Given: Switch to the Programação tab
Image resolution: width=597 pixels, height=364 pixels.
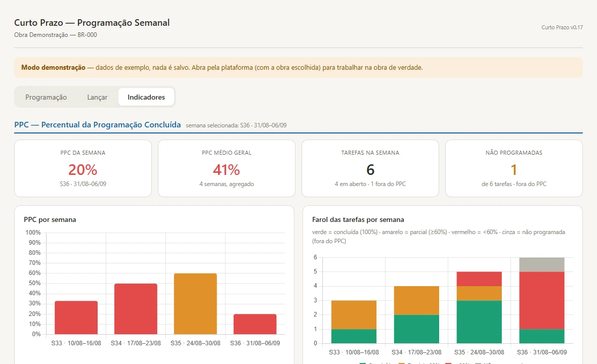Looking at the screenshot, I should point(46,97).
